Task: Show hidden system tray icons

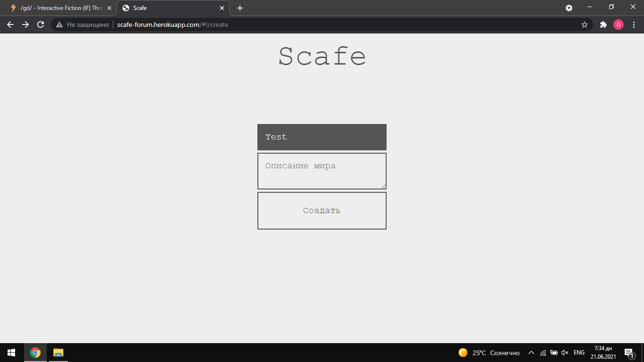Action: [x=531, y=353]
